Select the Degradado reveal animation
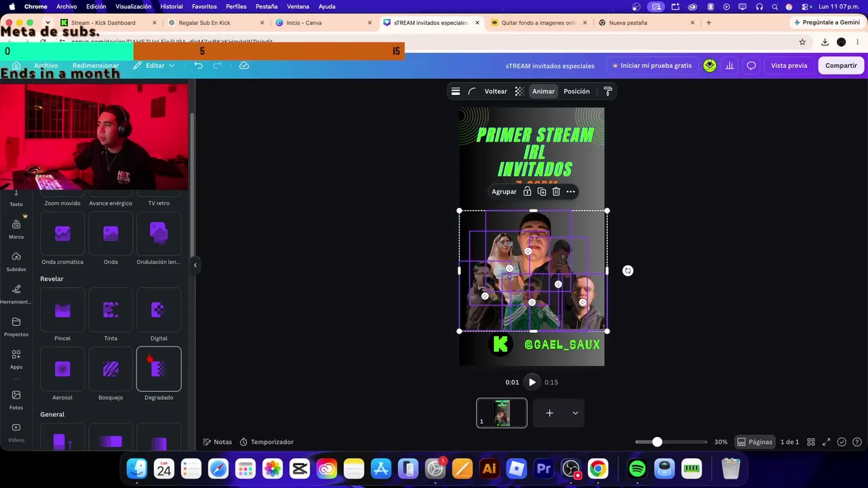The height and width of the screenshot is (488, 868). [x=159, y=369]
